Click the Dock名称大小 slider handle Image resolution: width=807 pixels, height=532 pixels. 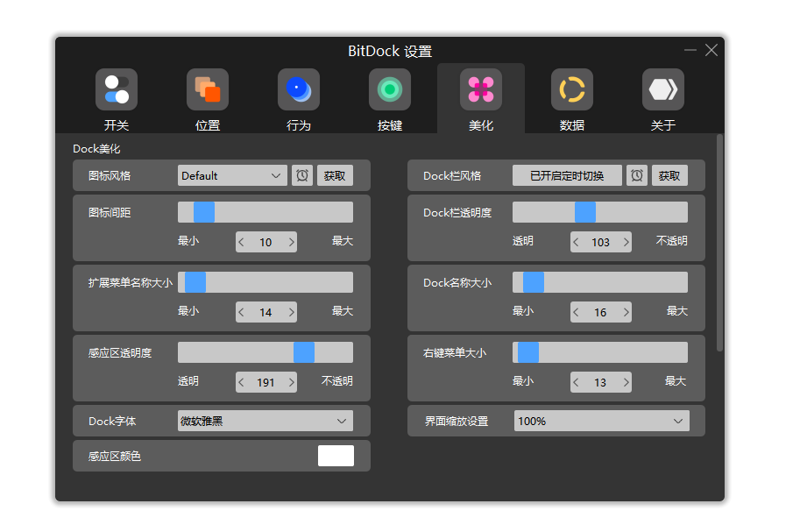pyautogui.click(x=534, y=282)
